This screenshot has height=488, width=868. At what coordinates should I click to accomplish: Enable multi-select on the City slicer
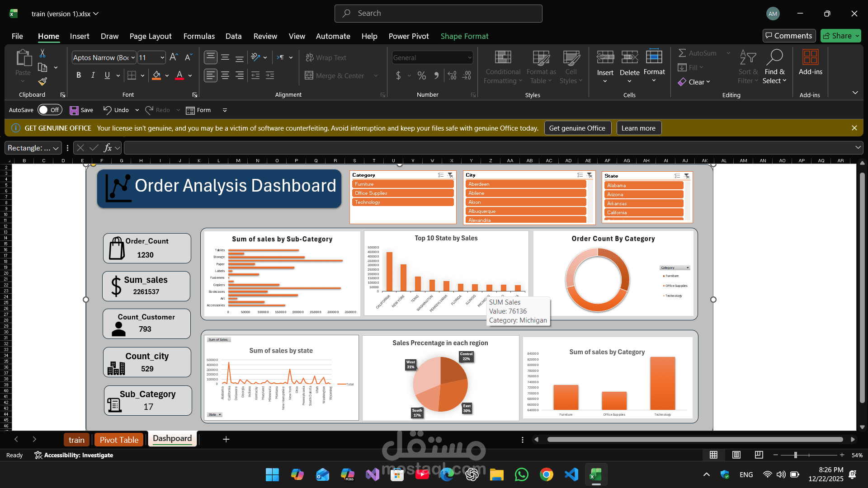pyautogui.click(x=579, y=175)
